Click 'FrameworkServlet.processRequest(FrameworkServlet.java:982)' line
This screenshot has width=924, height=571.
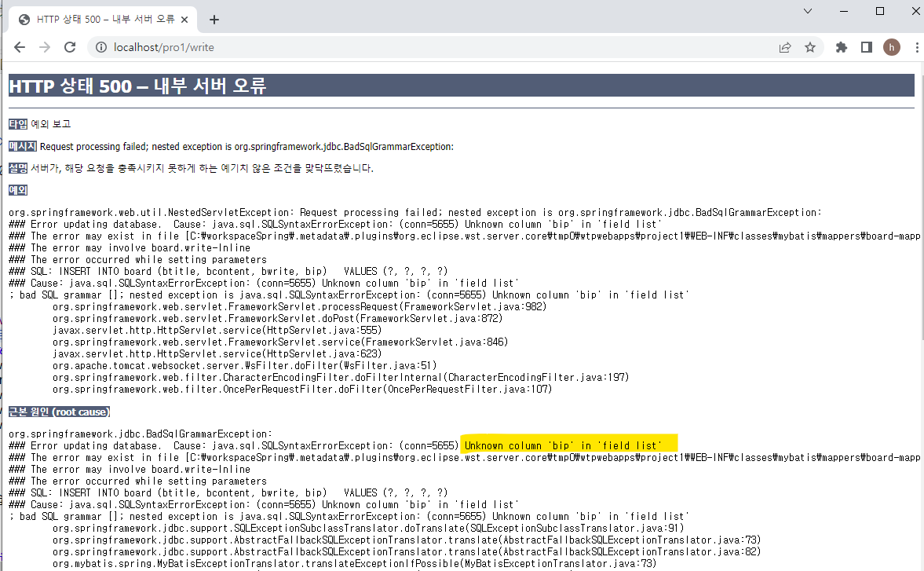point(299,306)
